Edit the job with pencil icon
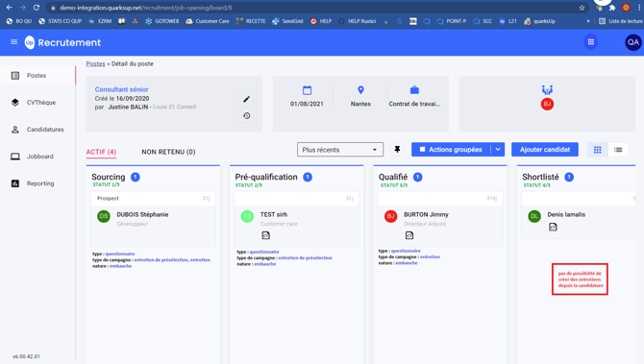Image resolution: width=644 pixels, height=364 pixels. 246,99
